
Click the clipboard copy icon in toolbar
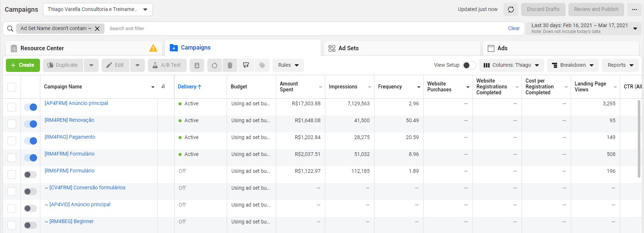pos(197,65)
